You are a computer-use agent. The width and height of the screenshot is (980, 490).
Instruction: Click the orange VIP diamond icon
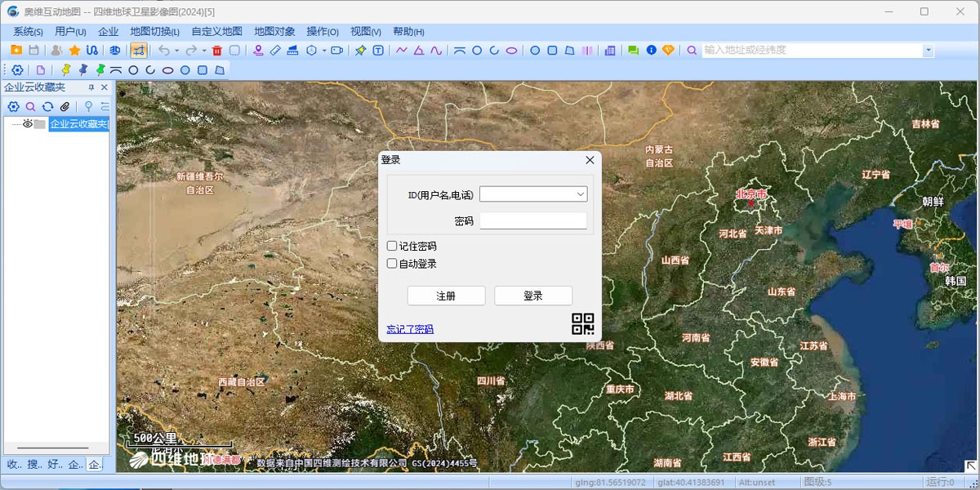(668, 51)
